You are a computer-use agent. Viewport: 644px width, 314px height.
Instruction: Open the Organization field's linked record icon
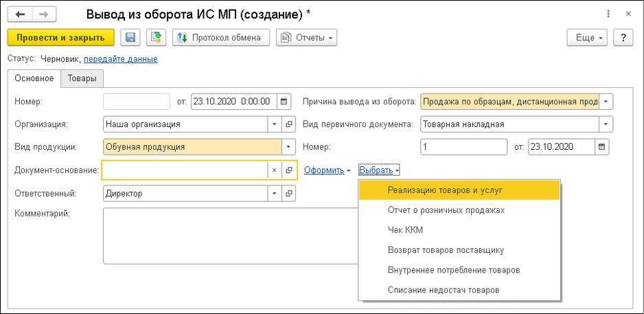289,124
